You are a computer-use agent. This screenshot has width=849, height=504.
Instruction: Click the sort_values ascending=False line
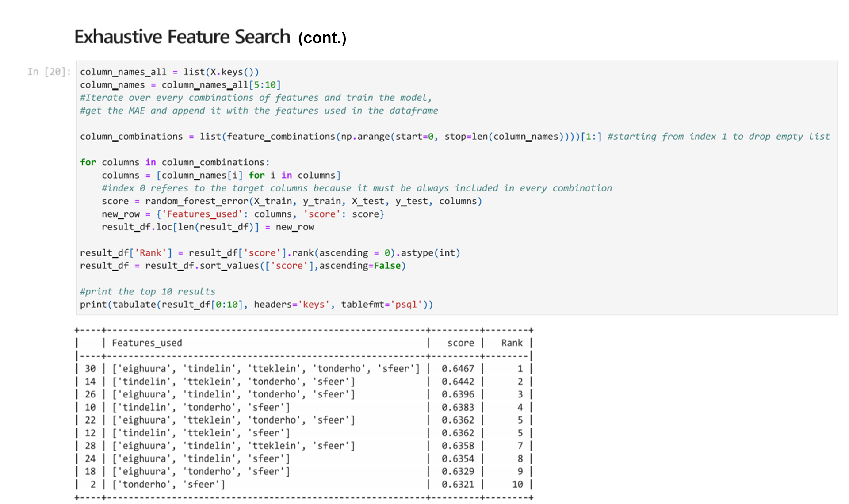[x=242, y=266]
